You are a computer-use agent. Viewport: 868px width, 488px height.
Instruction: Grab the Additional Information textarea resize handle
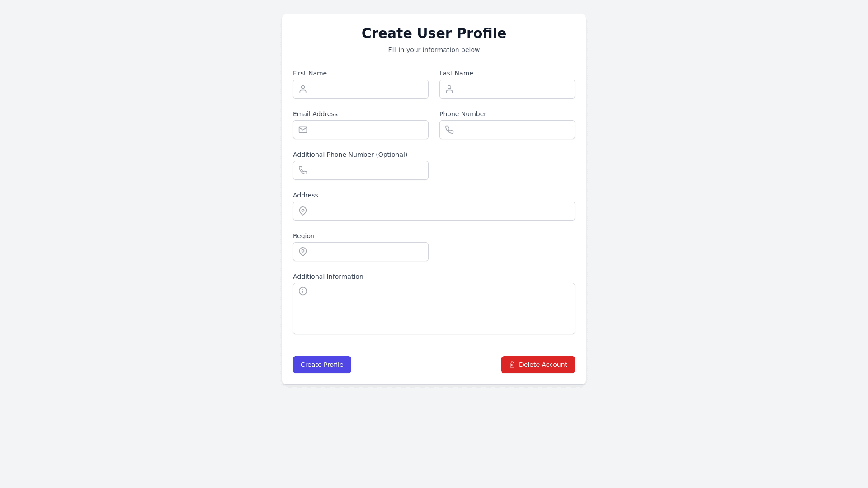[572, 332]
